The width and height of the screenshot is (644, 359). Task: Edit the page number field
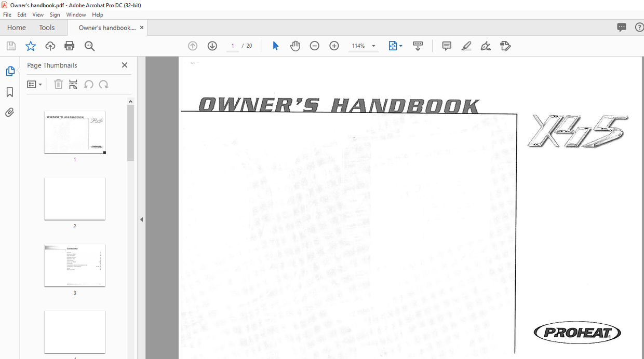(x=232, y=46)
